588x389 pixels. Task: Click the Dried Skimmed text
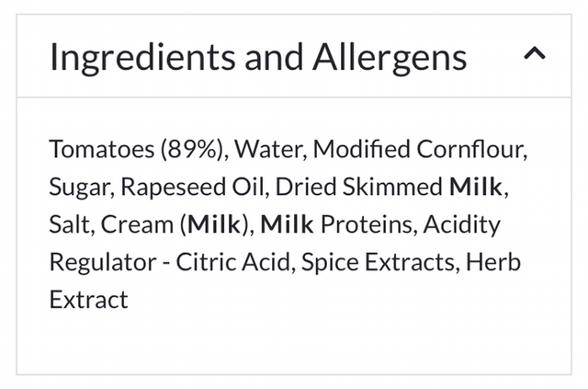tap(359, 187)
